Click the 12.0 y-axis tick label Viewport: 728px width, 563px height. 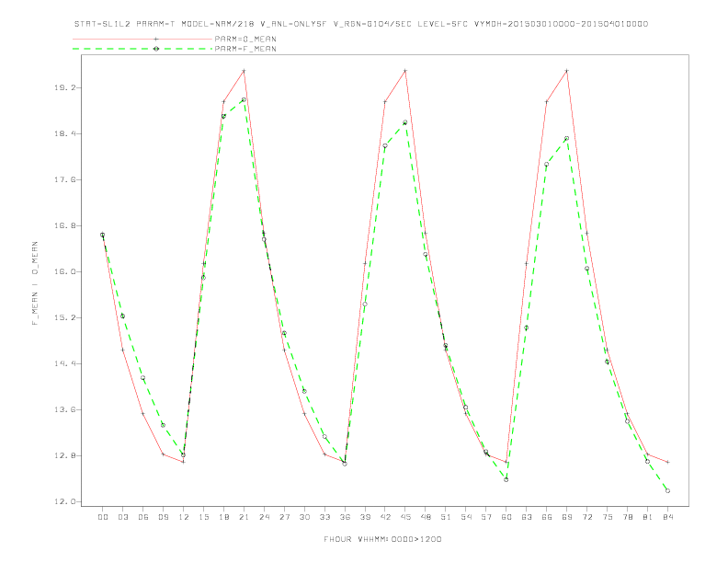(x=63, y=501)
